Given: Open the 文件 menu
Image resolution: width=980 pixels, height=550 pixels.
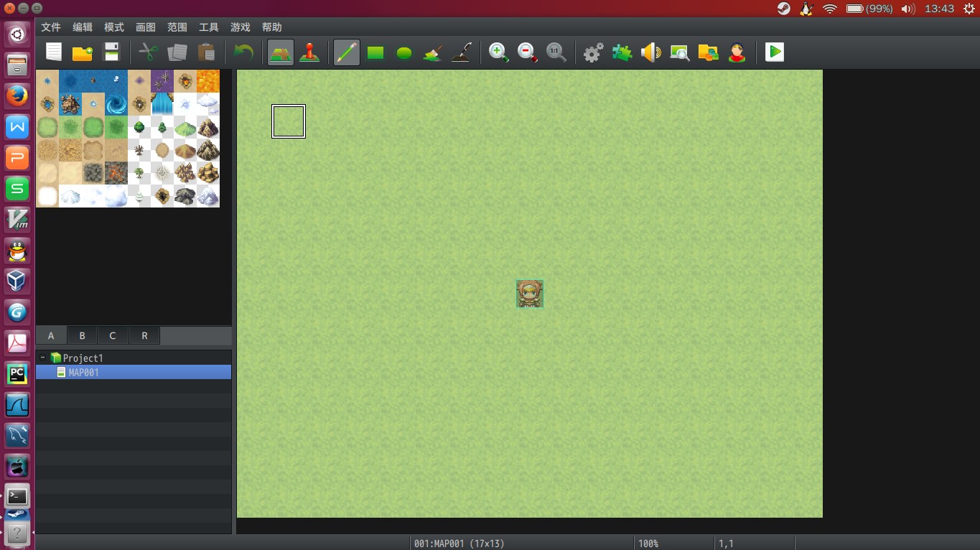Looking at the screenshot, I should click(51, 27).
